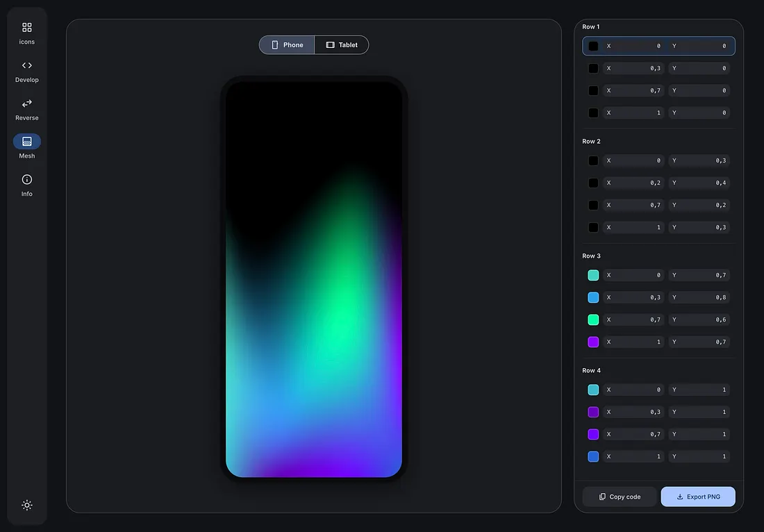Click the Row 1 heading text
This screenshot has width=764, height=532.
pyautogui.click(x=591, y=27)
